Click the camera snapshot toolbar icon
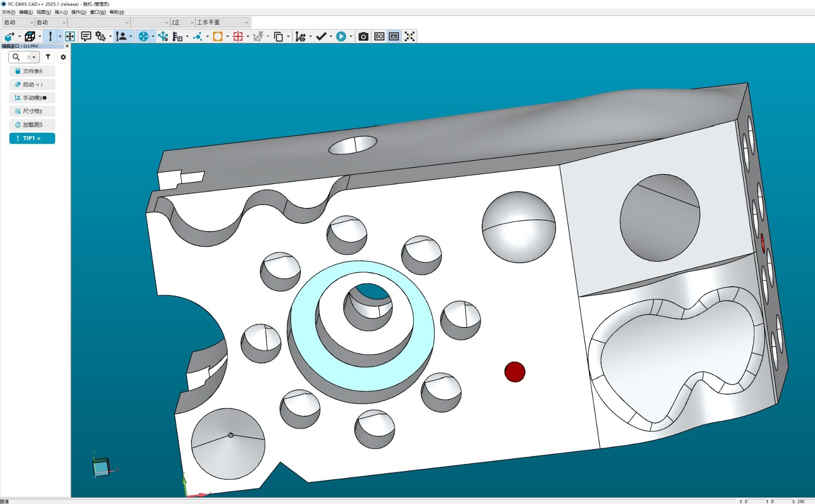The image size is (815, 504). (x=363, y=36)
